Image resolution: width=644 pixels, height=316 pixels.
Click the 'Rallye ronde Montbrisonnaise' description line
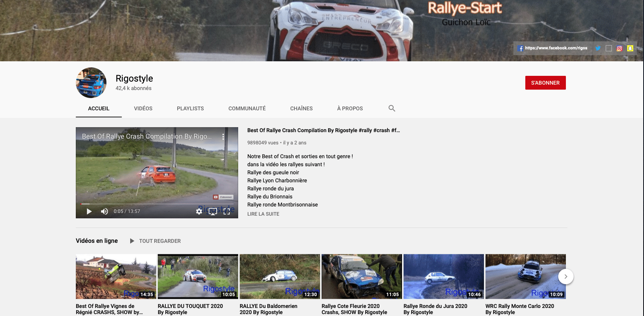[x=283, y=205]
